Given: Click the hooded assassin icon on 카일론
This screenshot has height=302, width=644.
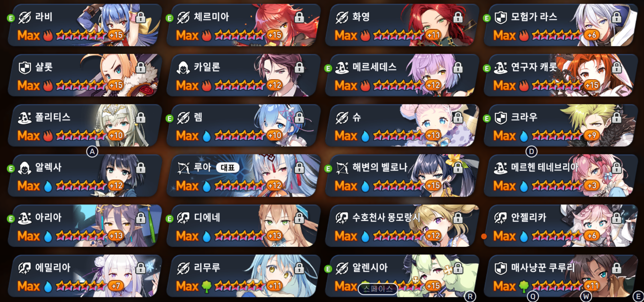Looking at the screenshot, I should pyautogui.click(x=183, y=67).
